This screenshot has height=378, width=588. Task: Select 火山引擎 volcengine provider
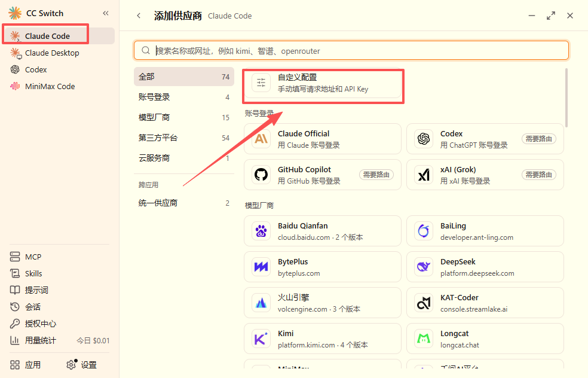point(323,303)
